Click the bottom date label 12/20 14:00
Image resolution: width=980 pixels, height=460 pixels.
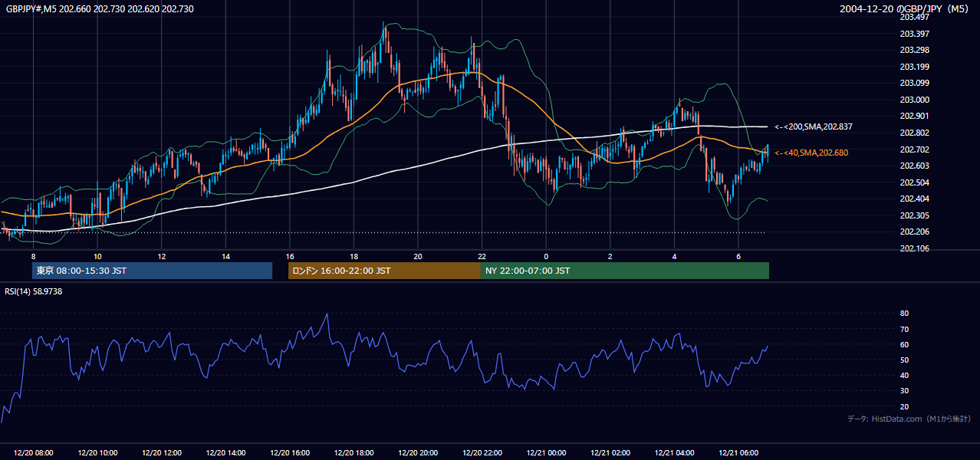(x=225, y=453)
